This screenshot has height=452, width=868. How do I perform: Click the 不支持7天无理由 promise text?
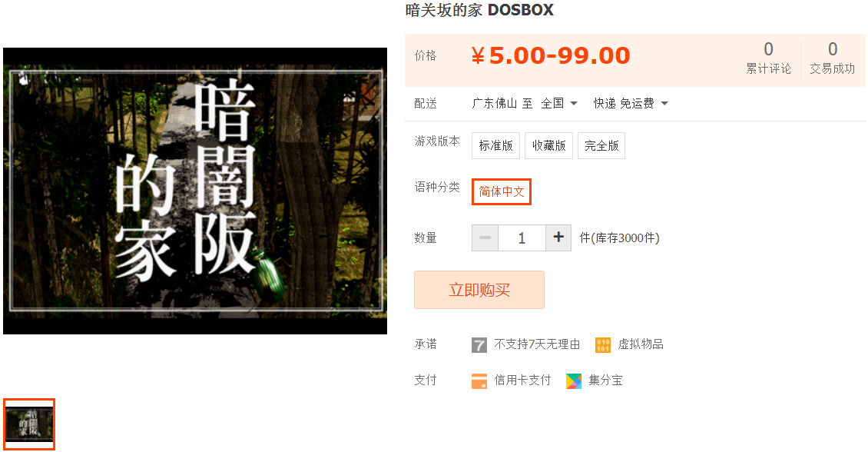coord(537,344)
